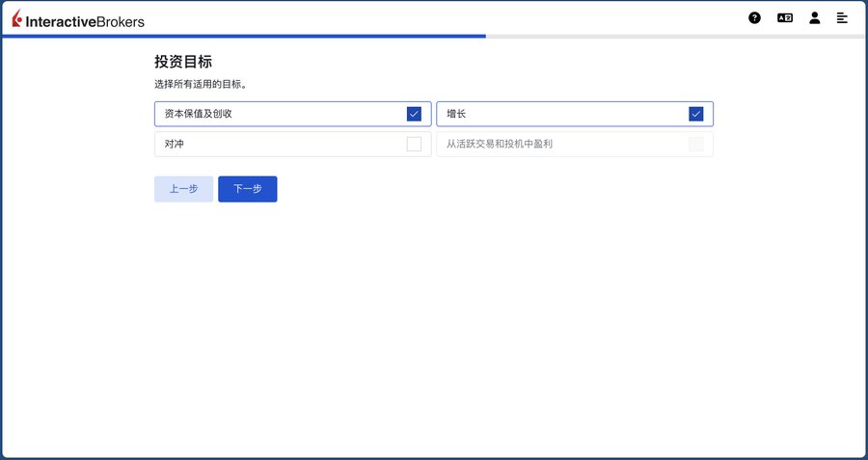Click the blue progress bar
Screen dimensions: 868x460
[244, 36]
